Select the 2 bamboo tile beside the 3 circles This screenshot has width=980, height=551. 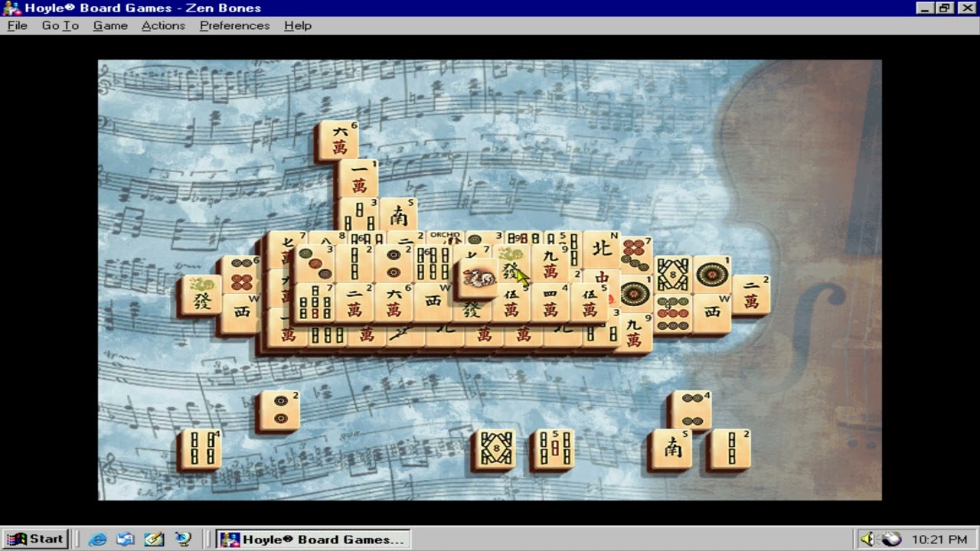(x=354, y=263)
